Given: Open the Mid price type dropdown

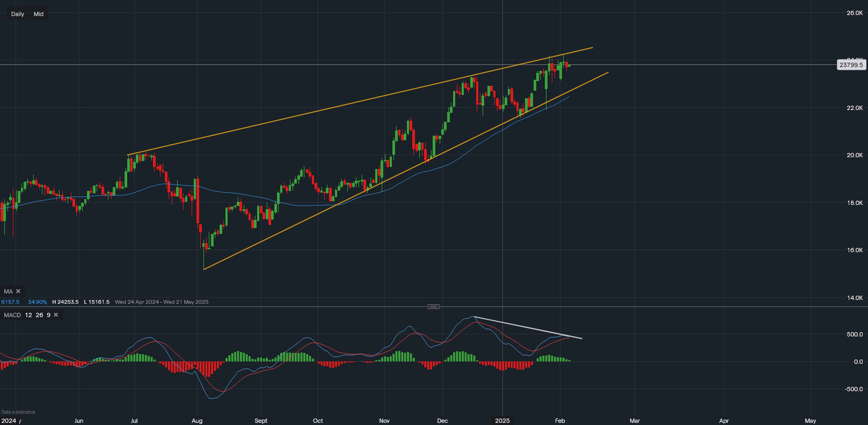Looking at the screenshot, I should coord(39,14).
